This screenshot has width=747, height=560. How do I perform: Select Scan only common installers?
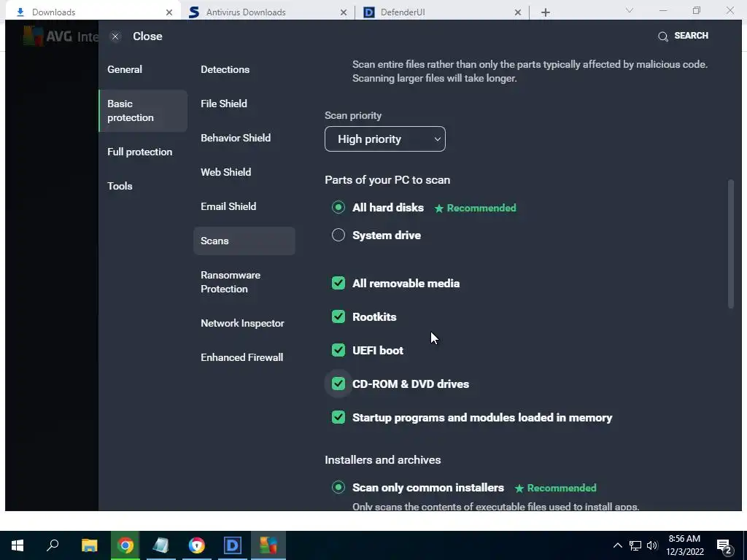338,487
